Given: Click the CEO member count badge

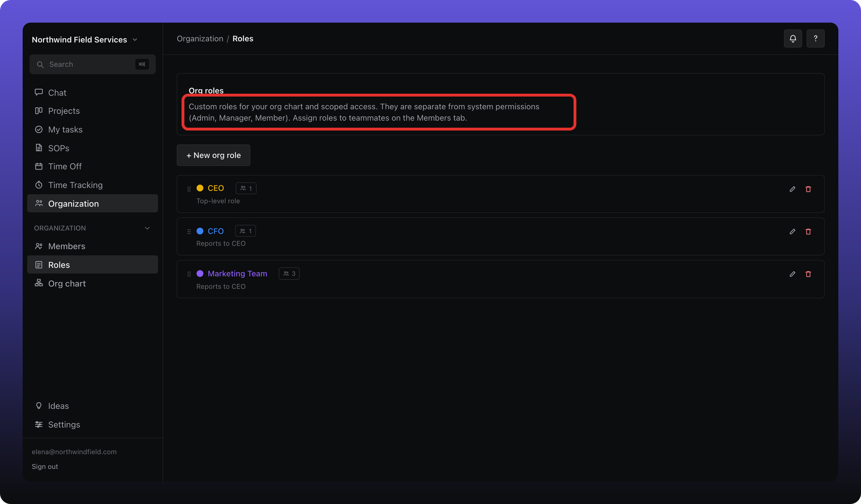Looking at the screenshot, I should coord(246,188).
